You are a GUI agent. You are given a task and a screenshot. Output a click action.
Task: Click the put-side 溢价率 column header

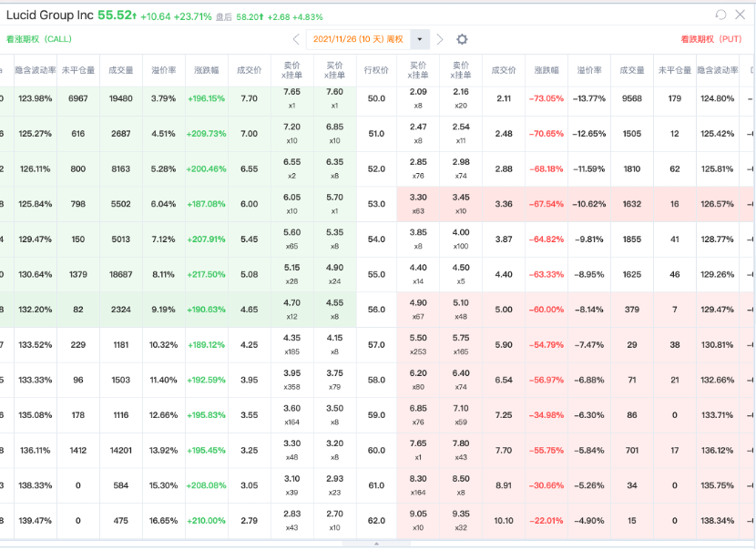(589, 70)
